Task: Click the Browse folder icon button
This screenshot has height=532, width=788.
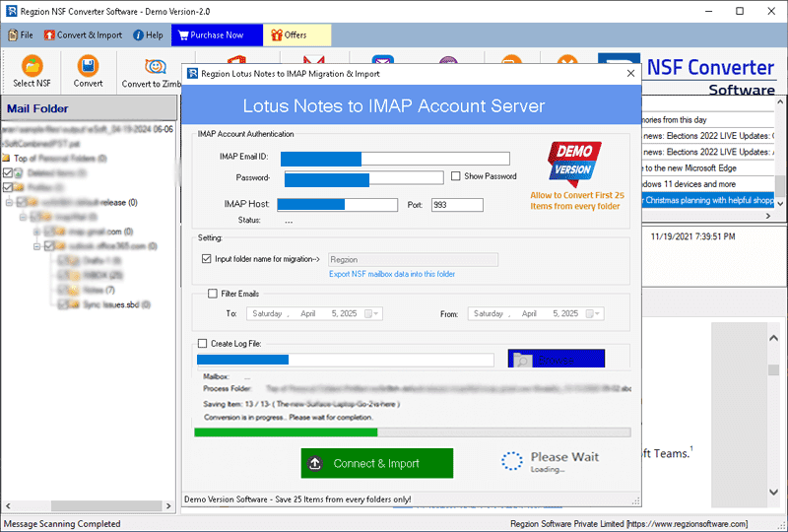Action: (x=522, y=361)
